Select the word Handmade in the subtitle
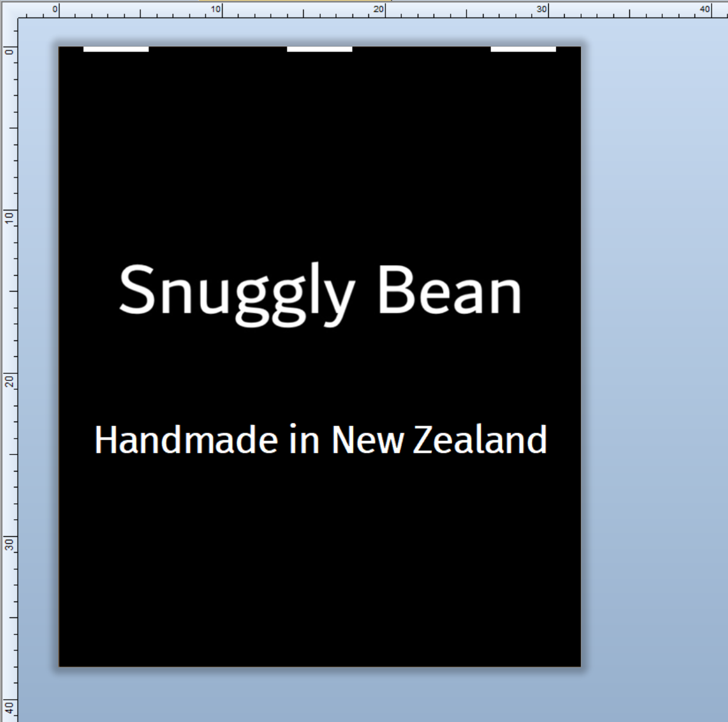728x722 pixels. 186,440
